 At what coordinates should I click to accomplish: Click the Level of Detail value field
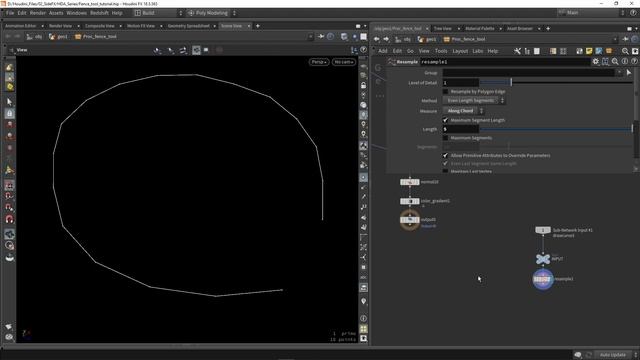tap(461, 82)
